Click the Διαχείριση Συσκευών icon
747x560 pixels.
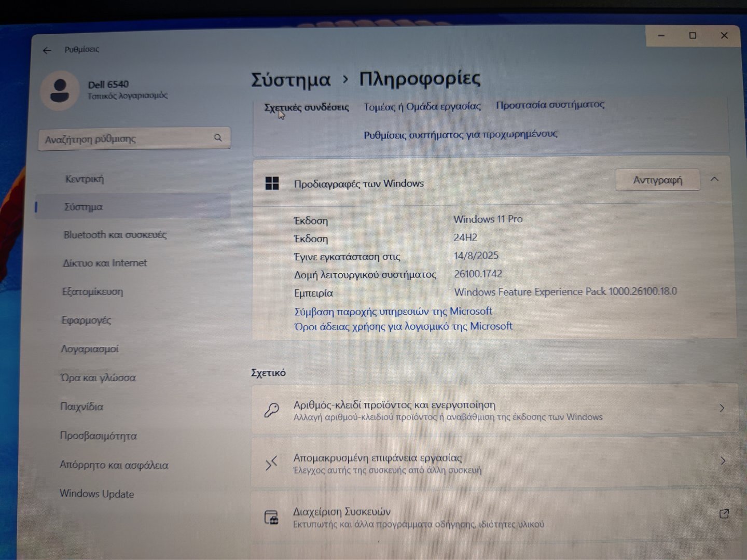pos(271,517)
